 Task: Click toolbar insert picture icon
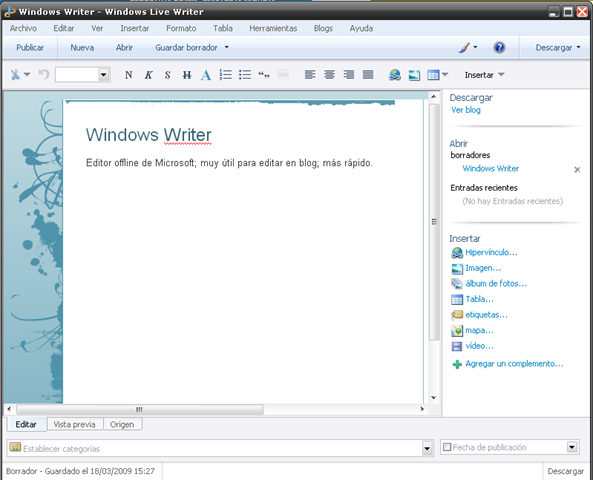(414, 75)
